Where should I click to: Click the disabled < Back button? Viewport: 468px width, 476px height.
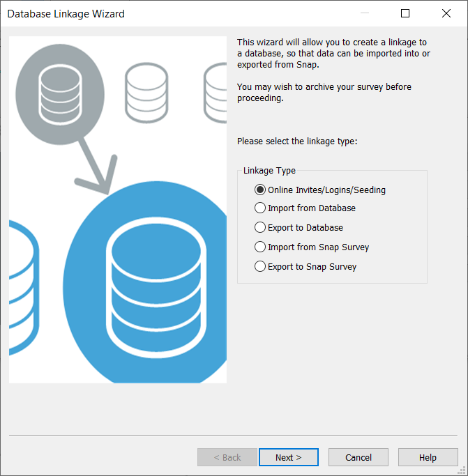coord(227,457)
